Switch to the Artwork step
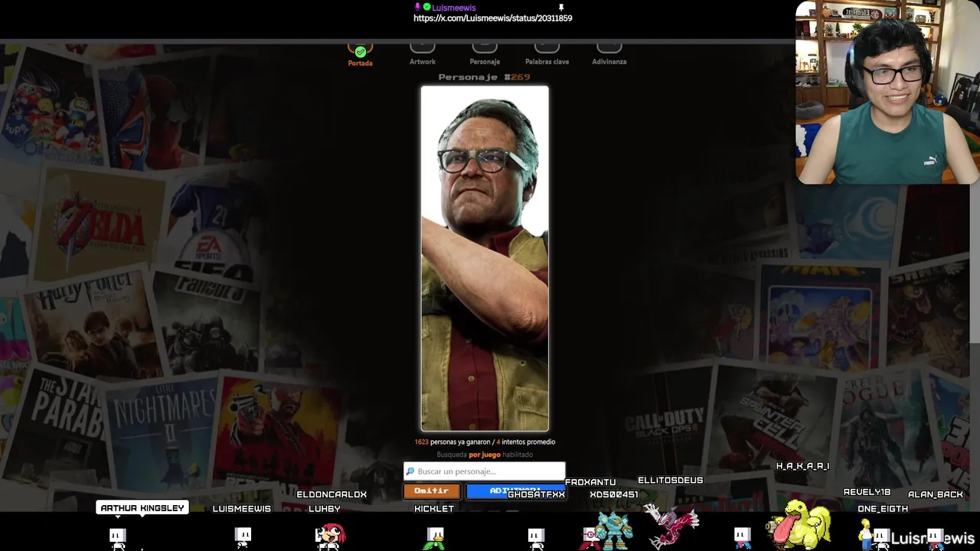The height and width of the screenshot is (551, 980). [x=422, y=54]
